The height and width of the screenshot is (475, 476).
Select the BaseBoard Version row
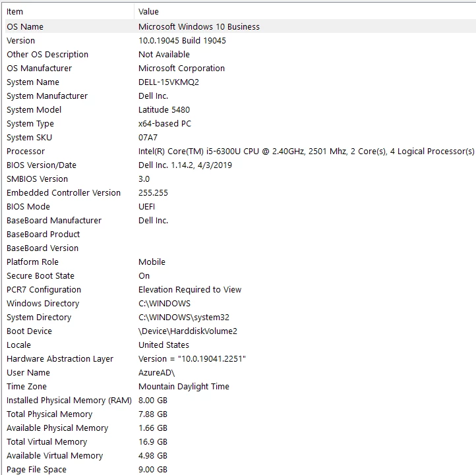click(42, 248)
